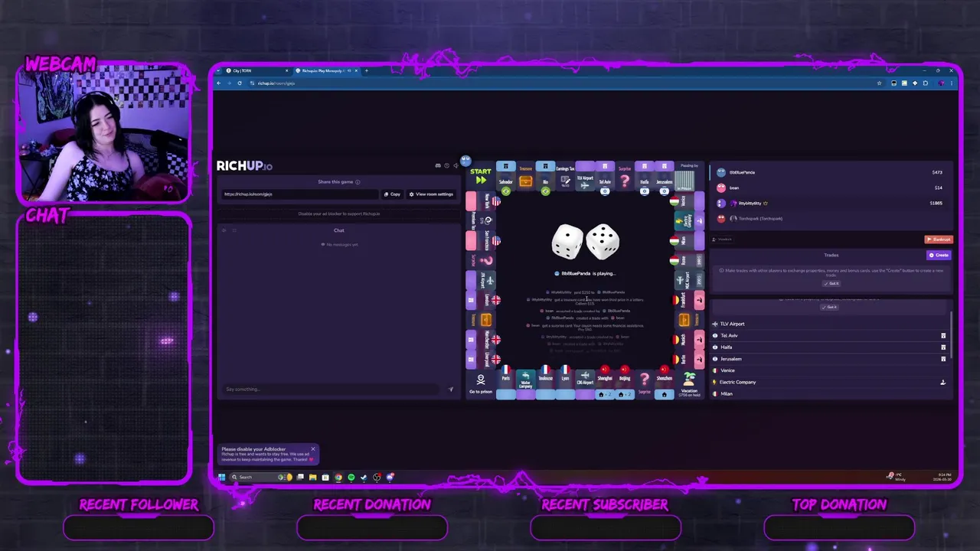Click the START corner tile on the board
The height and width of the screenshot is (551, 980).
point(481,178)
